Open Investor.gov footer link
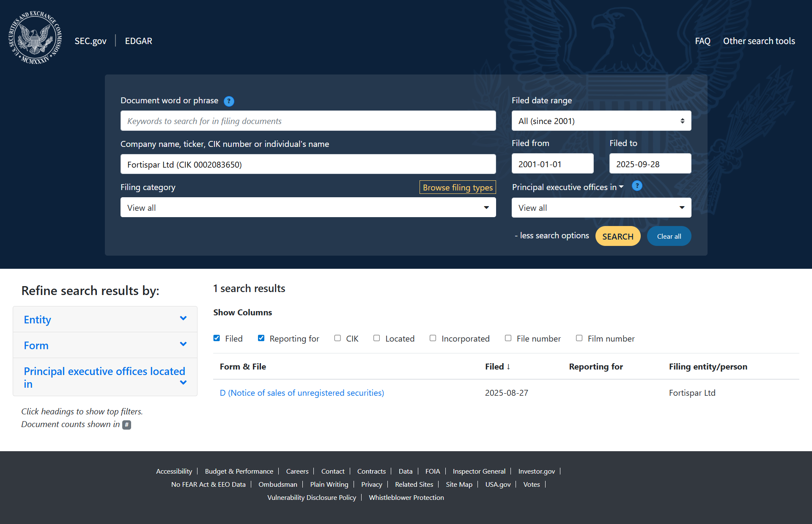The image size is (812, 524). [x=537, y=472]
